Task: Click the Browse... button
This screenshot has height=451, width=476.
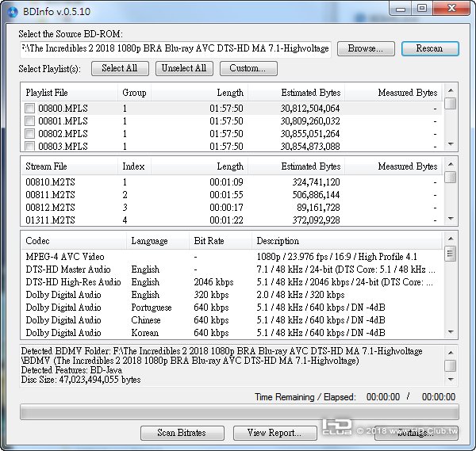Action: coord(366,48)
